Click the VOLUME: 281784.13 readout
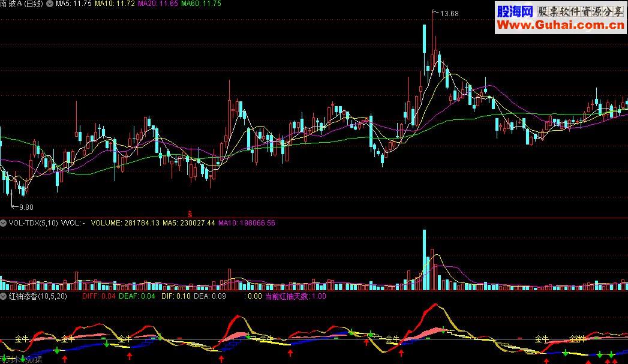 coord(125,223)
